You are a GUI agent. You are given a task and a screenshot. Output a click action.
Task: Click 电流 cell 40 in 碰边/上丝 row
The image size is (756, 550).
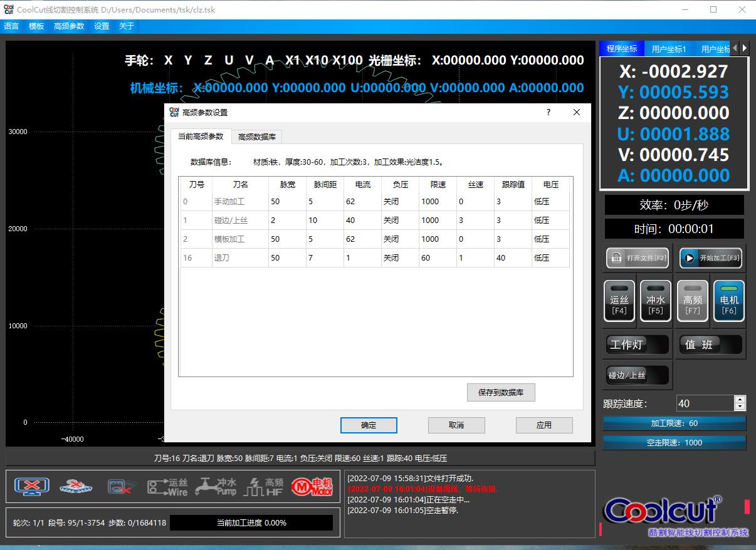coord(362,221)
